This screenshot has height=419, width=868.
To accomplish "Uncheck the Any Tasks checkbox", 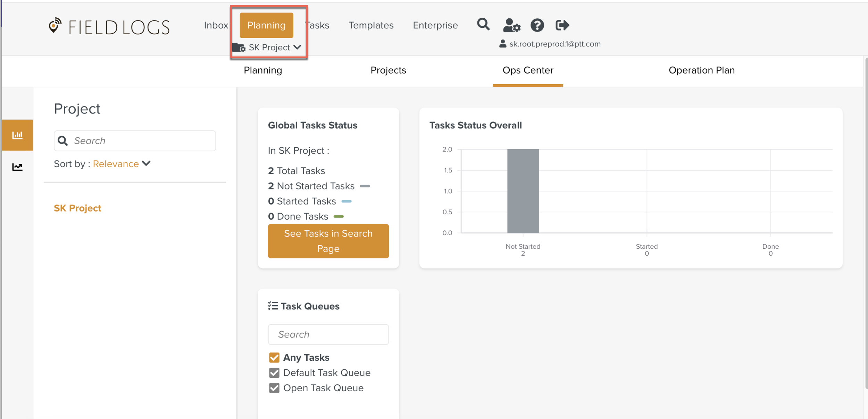I will (x=274, y=357).
